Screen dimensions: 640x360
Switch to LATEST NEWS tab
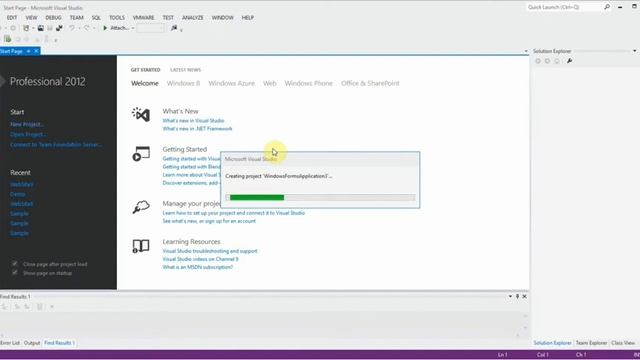click(x=185, y=70)
